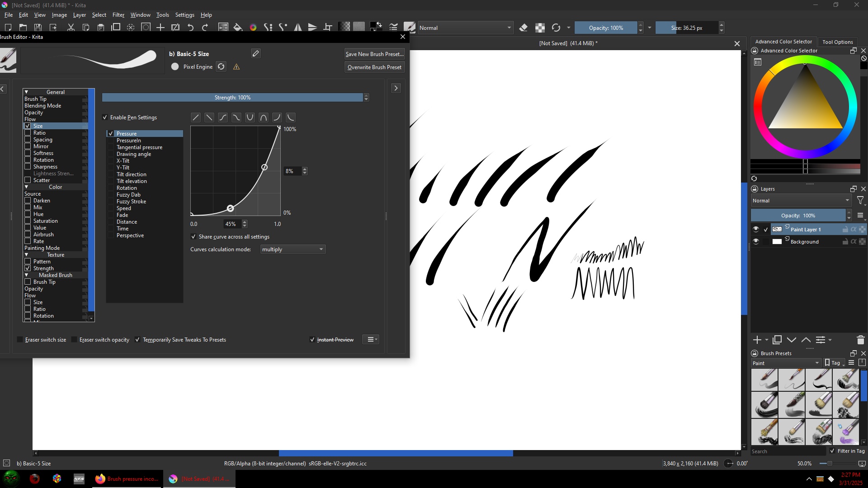This screenshot has height=488, width=868.
Task: Open the brush editor hamburger options menu
Action: 370,340
